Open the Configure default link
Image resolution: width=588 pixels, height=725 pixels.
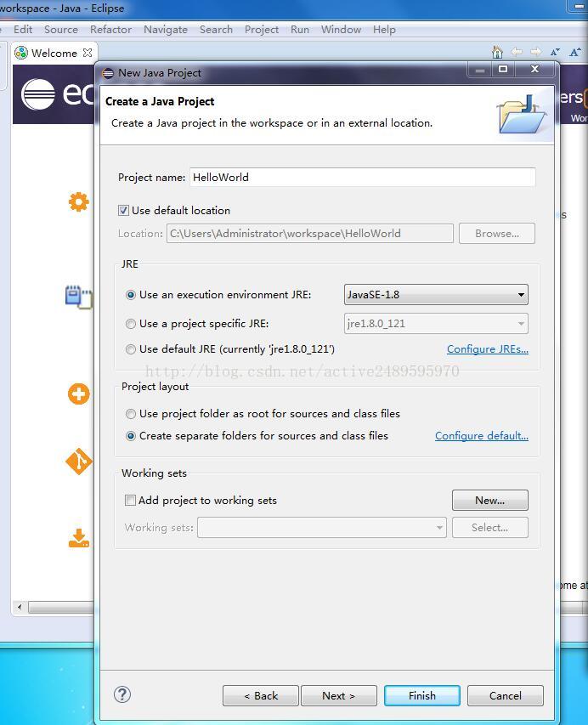click(482, 436)
